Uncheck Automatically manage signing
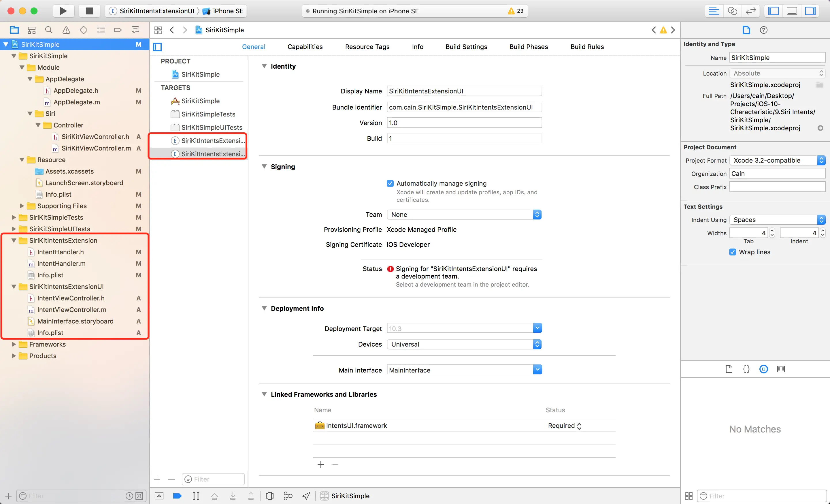The width and height of the screenshot is (830, 504). tap(390, 183)
